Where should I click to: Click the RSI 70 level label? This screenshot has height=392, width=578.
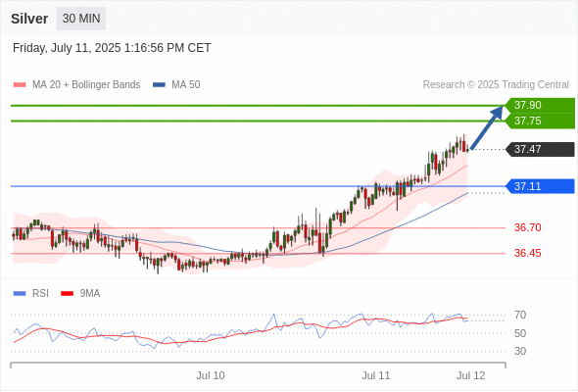click(x=520, y=315)
